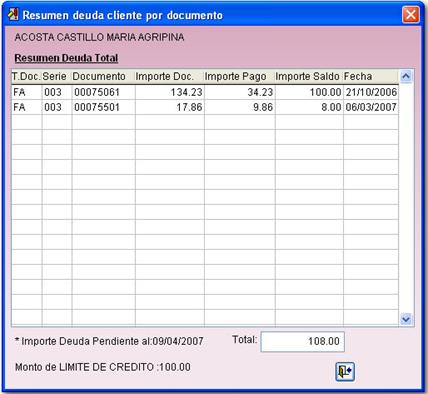The image size is (428, 394).
Task: Click the scroll down arrow of the table
Action: tap(406, 319)
